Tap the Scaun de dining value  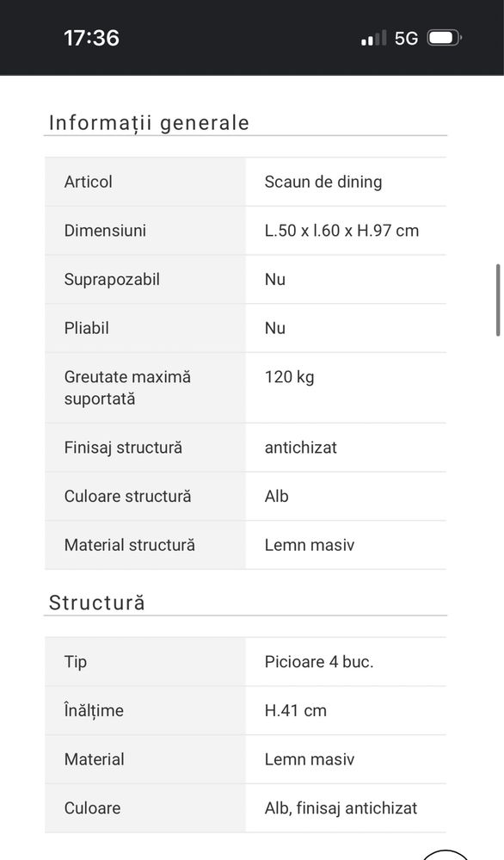click(x=323, y=182)
